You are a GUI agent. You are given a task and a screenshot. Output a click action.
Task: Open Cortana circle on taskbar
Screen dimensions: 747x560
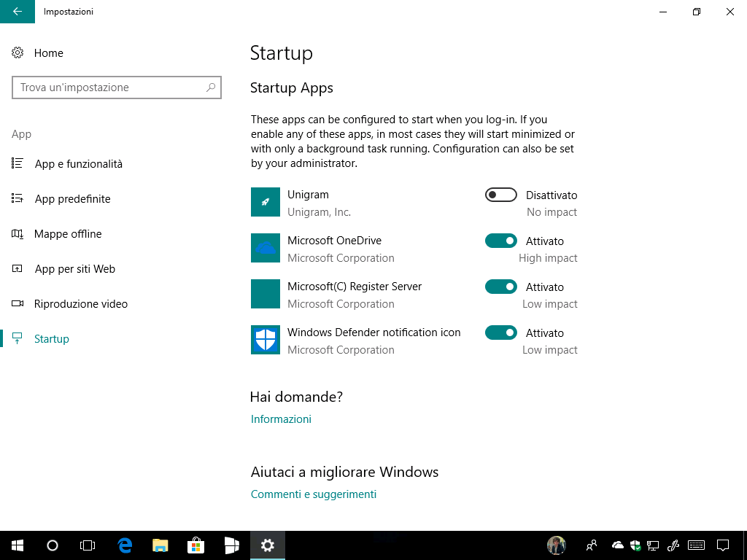pyautogui.click(x=53, y=545)
